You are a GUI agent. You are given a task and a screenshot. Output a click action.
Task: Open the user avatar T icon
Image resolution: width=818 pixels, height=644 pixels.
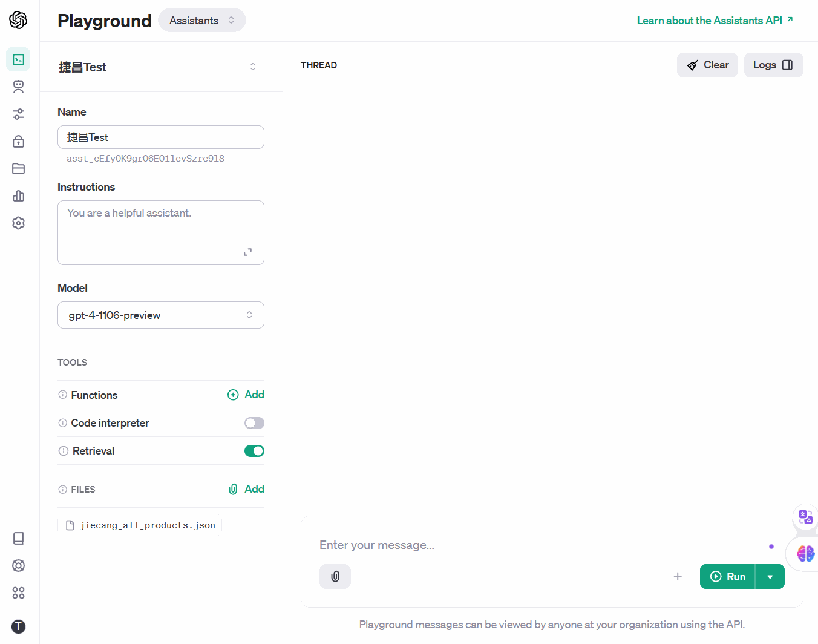[x=18, y=626]
